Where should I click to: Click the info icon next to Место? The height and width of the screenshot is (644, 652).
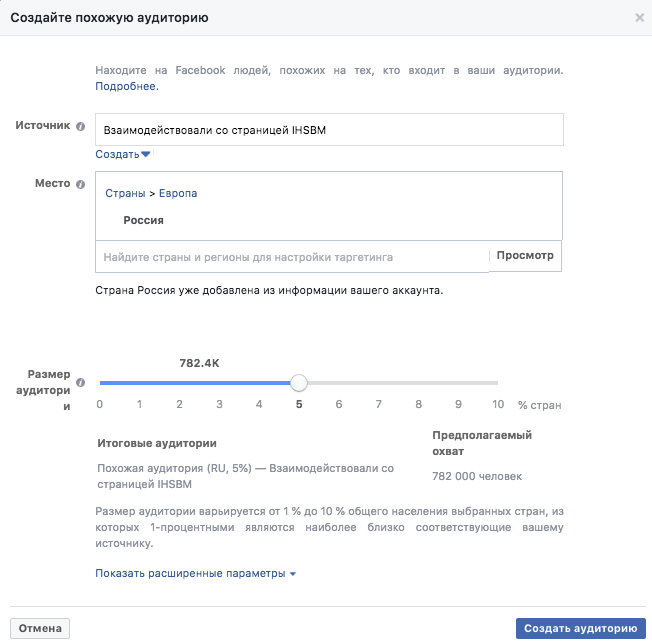pos(81,184)
